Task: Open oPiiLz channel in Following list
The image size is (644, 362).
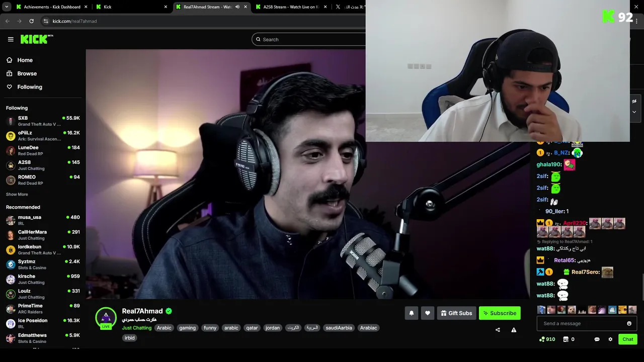Action: pyautogui.click(x=43, y=136)
